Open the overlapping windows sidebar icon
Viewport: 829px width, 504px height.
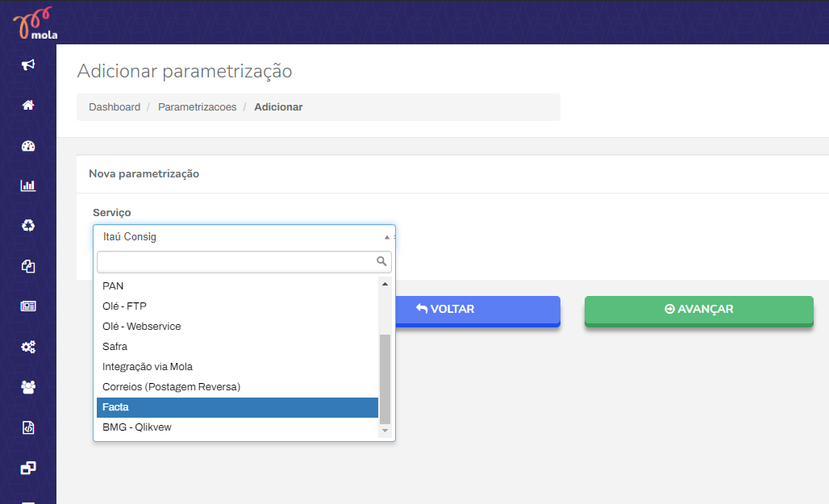pos(28,468)
